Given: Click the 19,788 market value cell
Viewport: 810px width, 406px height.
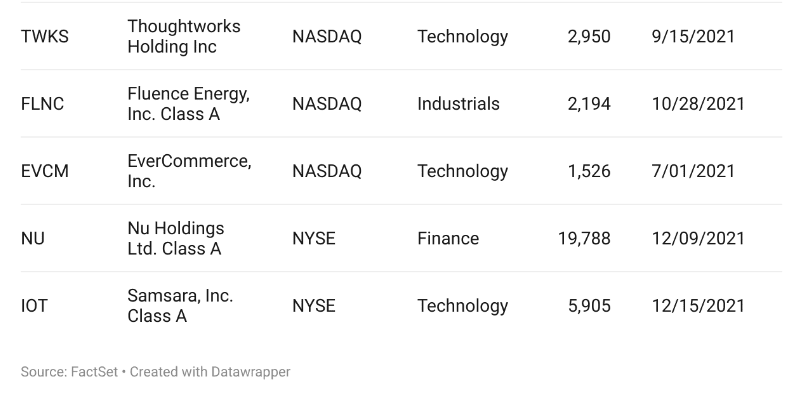Looking at the screenshot, I should (584, 239).
